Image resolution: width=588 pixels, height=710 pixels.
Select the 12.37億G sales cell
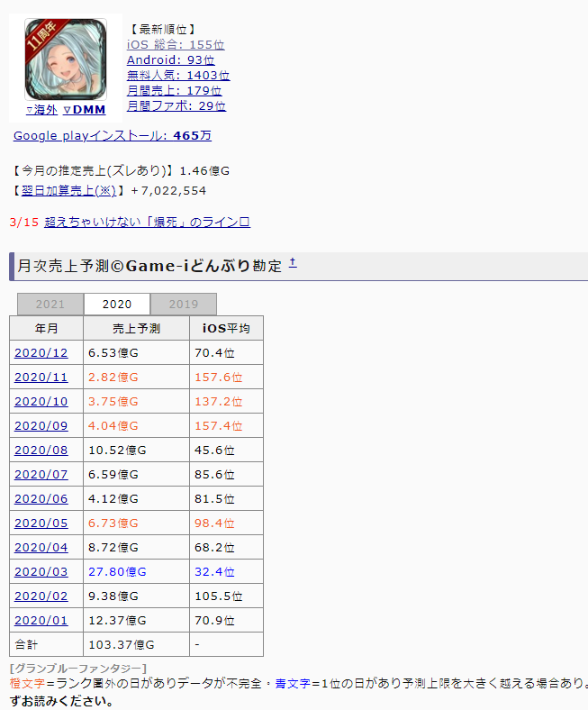click(136, 620)
